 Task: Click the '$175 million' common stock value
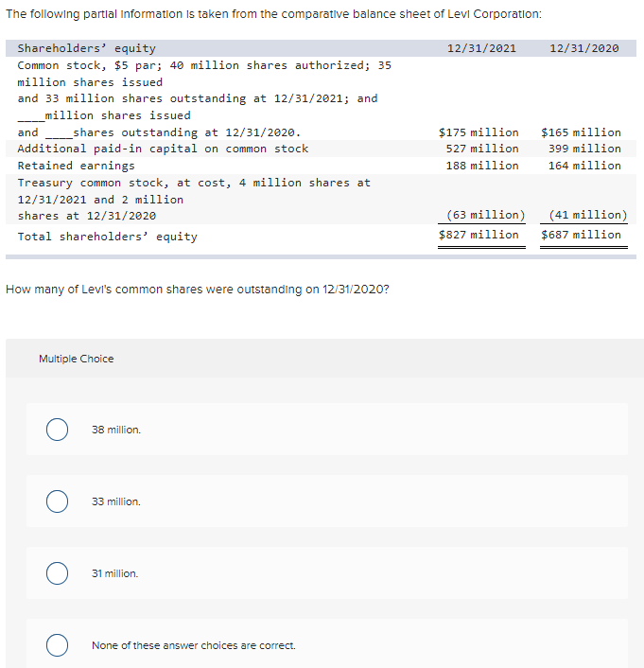479,132
